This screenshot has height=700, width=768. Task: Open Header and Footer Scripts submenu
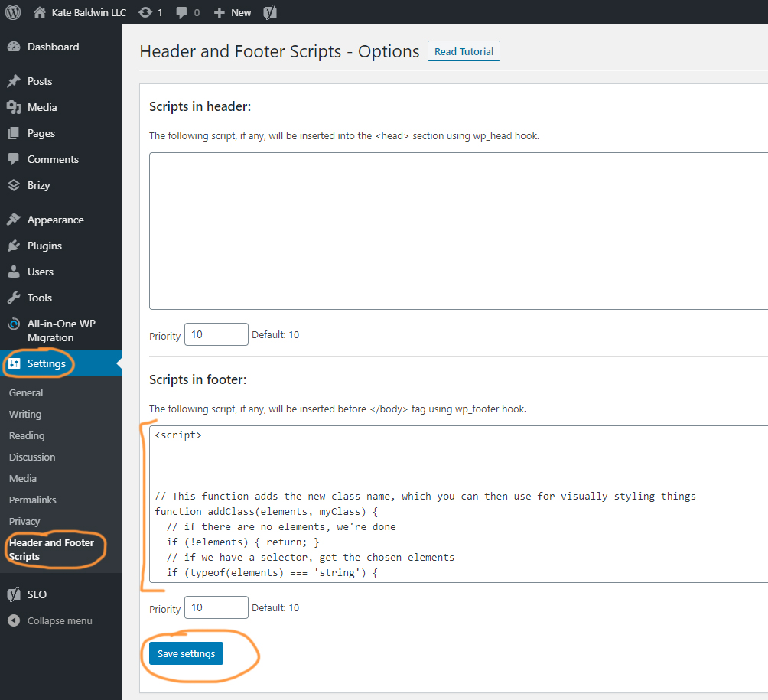click(x=51, y=549)
